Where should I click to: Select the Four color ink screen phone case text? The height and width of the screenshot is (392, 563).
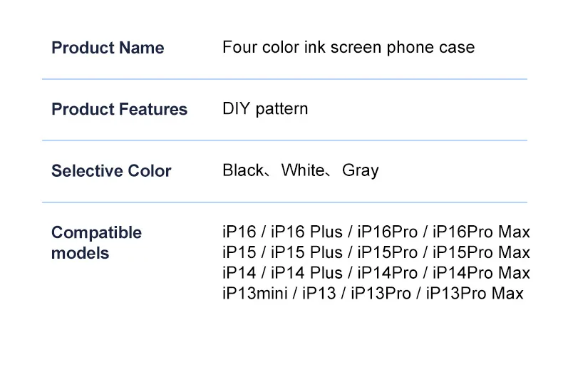pyautogui.click(x=348, y=48)
